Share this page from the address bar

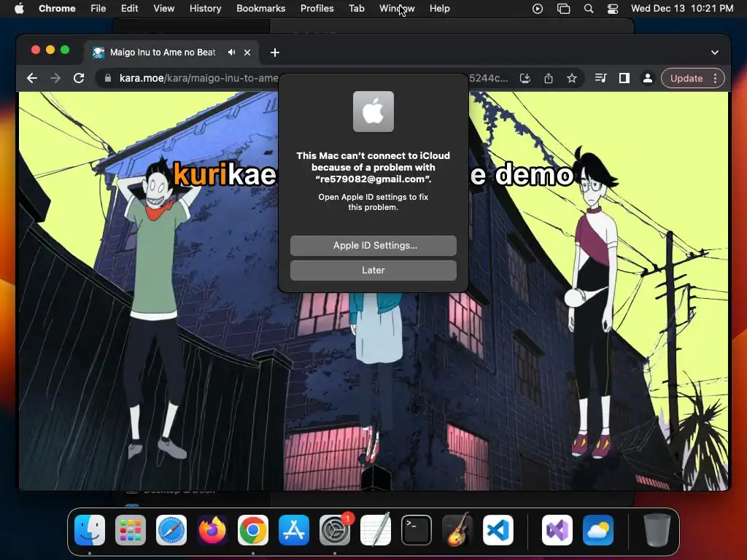tap(549, 78)
